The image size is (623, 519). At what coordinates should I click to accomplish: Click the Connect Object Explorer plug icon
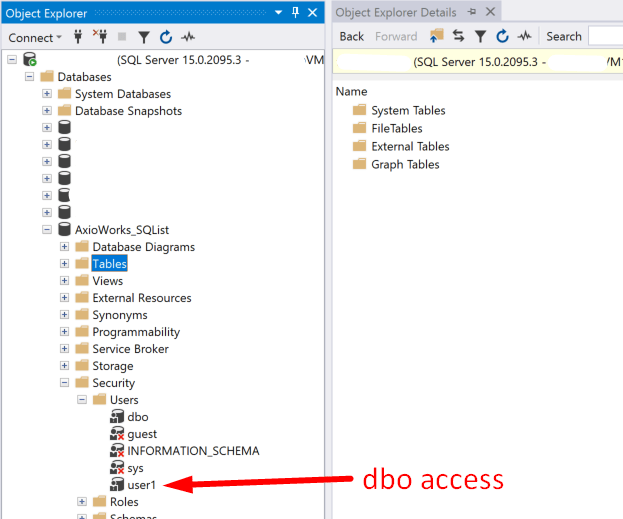(x=78, y=37)
